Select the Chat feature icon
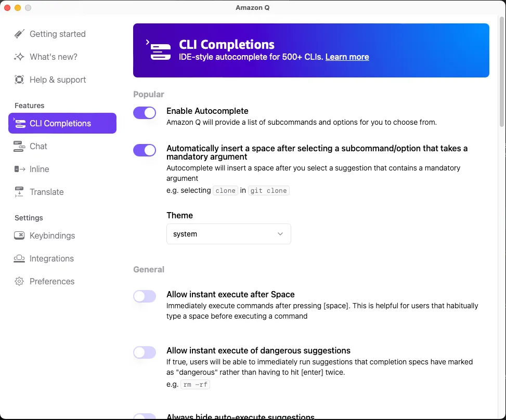 pos(19,146)
